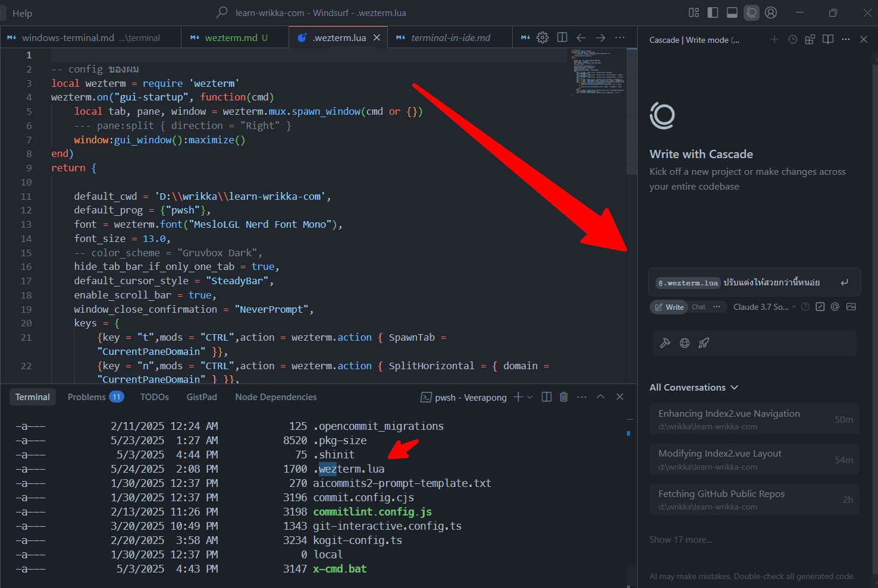Click the slash square icon beside the mention icon
The width and height of the screenshot is (878, 588).
[x=820, y=307]
